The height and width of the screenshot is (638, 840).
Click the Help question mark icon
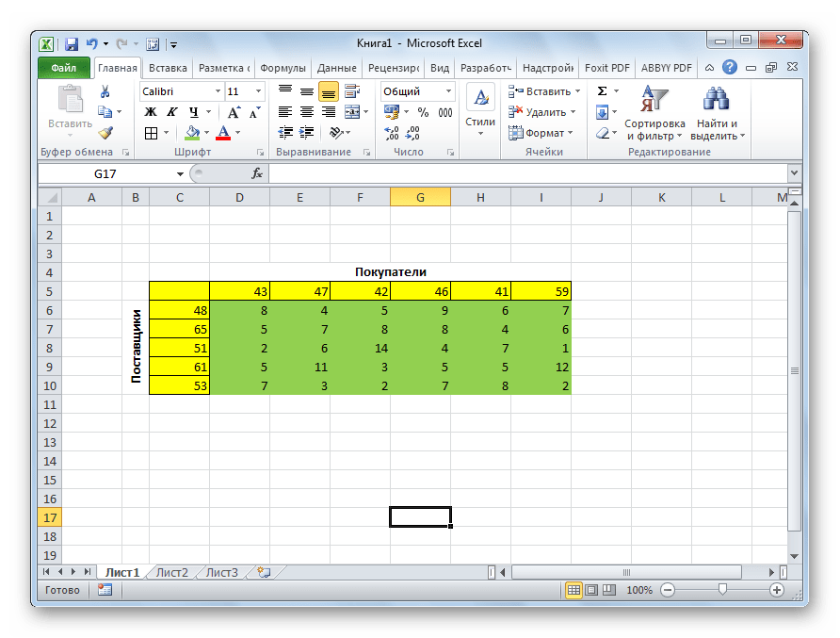pyautogui.click(x=730, y=68)
